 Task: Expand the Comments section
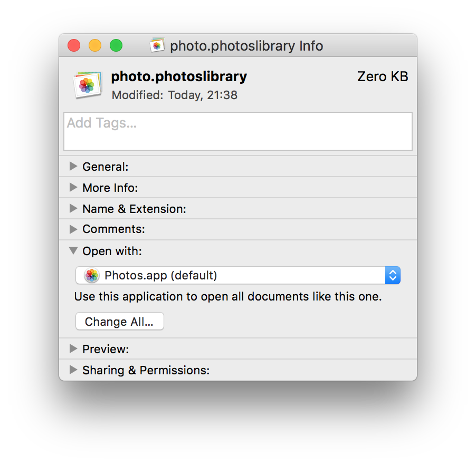click(x=73, y=229)
